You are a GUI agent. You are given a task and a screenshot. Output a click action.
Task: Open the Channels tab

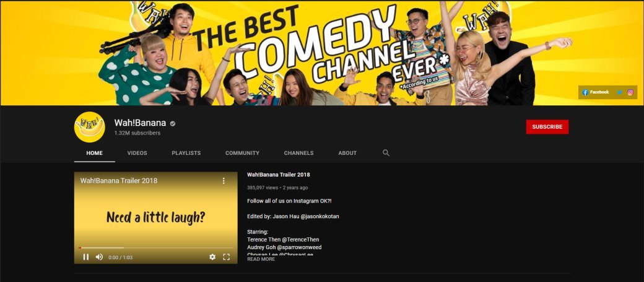298,153
